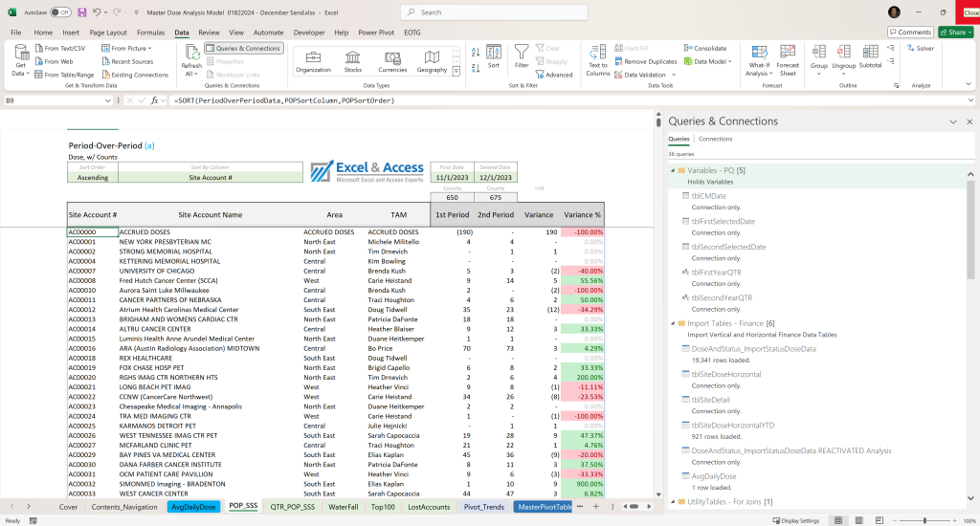Open Consolidate tool

pyautogui.click(x=705, y=48)
